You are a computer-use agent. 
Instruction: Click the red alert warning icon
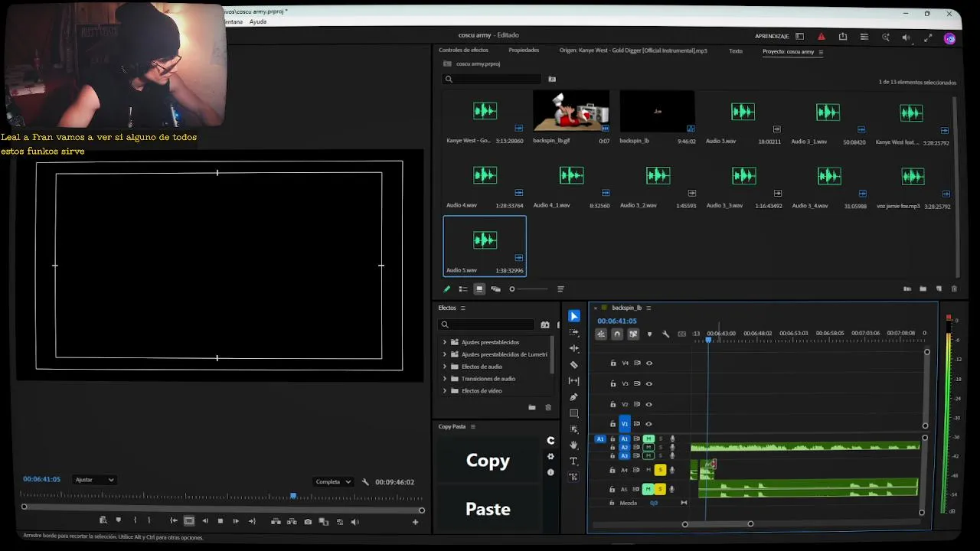pyautogui.click(x=822, y=37)
